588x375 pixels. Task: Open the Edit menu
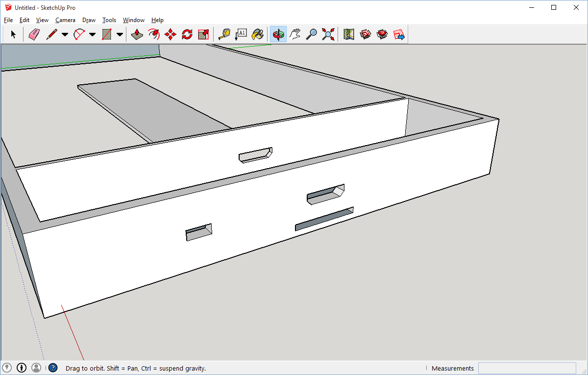tap(24, 20)
